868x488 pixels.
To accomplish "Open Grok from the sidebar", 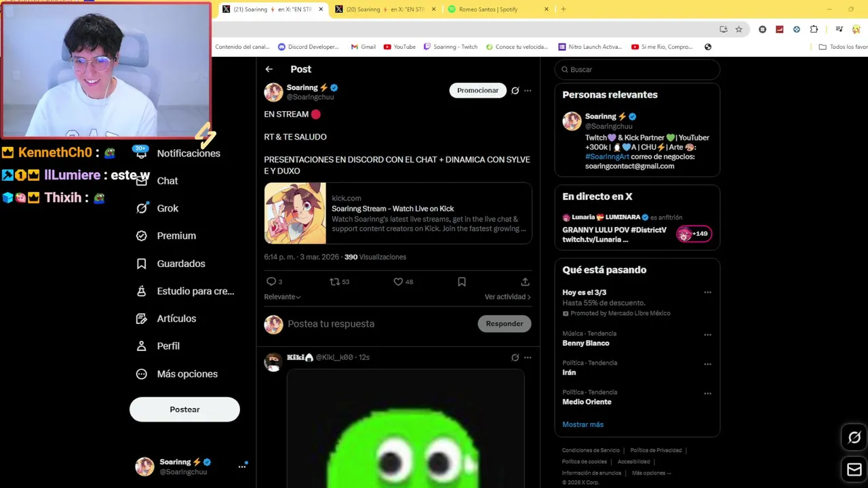I will tap(167, 208).
